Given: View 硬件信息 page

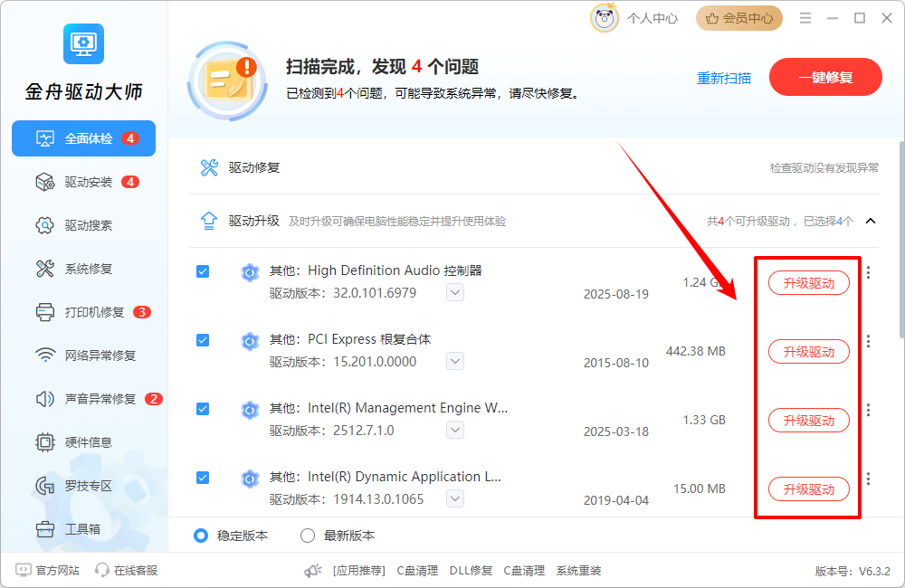Looking at the screenshot, I should click(x=83, y=442).
